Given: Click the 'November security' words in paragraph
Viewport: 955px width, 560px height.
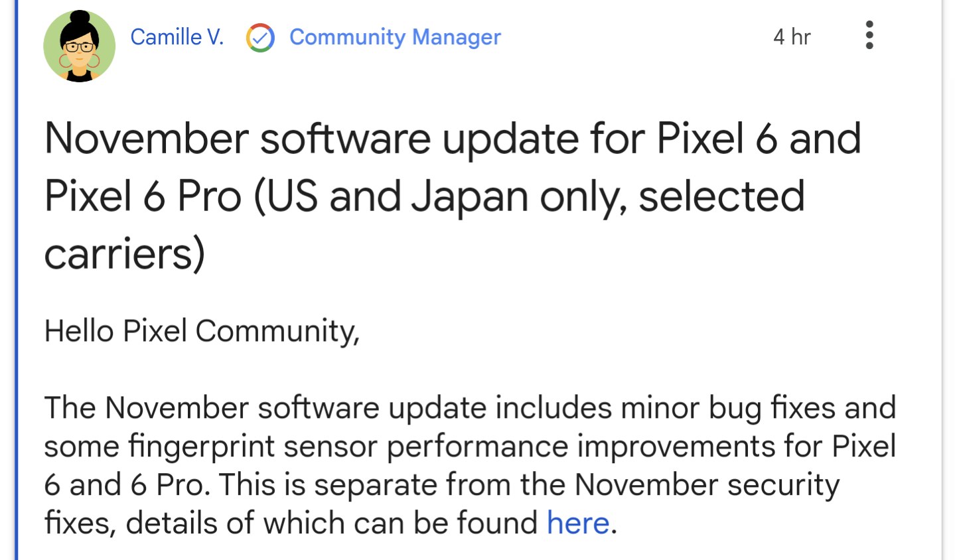Looking at the screenshot, I should [707, 485].
